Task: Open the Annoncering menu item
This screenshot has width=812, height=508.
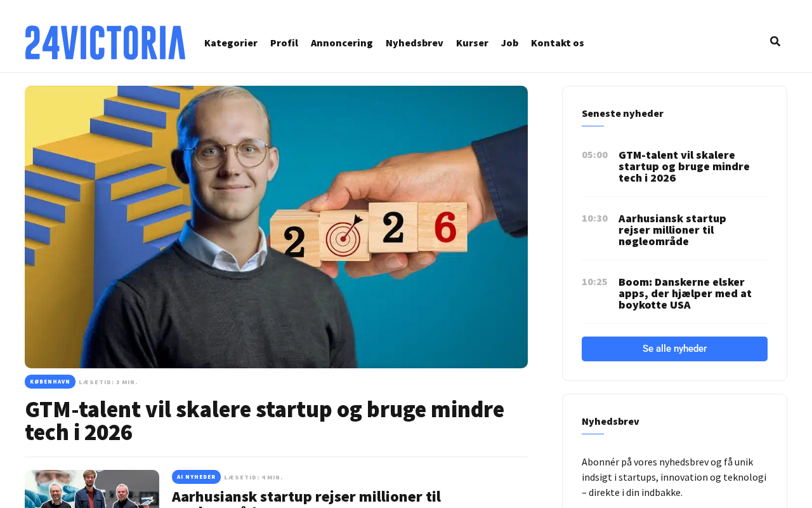Action: pyautogui.click(x=342, y=43)
